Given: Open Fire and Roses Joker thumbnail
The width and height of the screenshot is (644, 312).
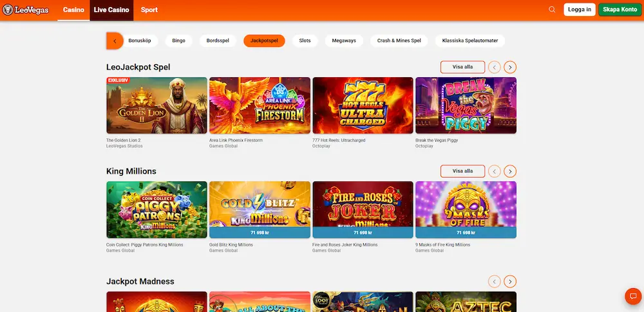Looking at the screenshot, I should coord(363,210).
